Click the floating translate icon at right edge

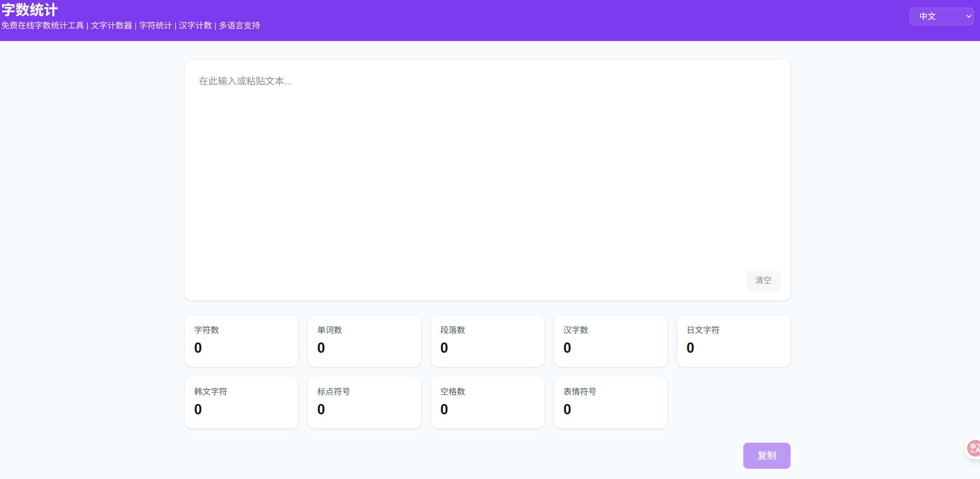(974, 448)
